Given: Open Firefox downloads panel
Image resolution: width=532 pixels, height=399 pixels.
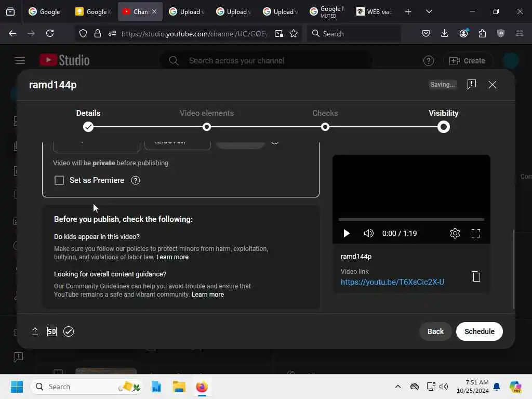Looking at the screenshot, I should coord(445,33).
